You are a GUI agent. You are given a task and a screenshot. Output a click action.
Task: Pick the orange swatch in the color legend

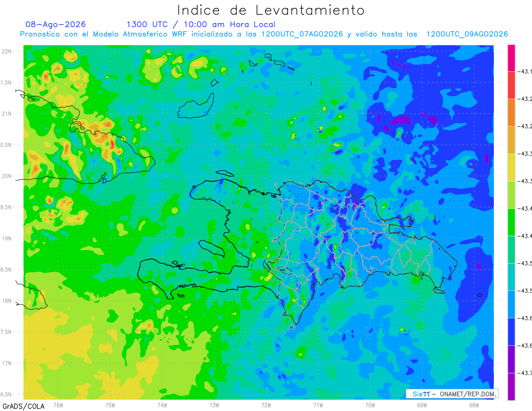[511, 113]
